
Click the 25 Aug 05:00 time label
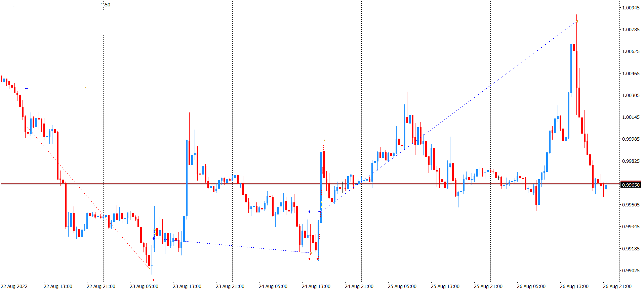tap(402, 286)
